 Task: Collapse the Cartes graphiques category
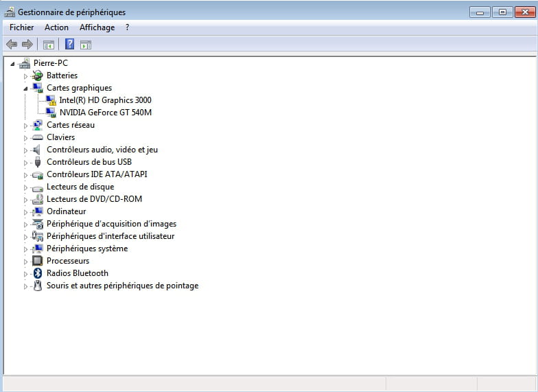pyautogui.click(x=26, y=88)
